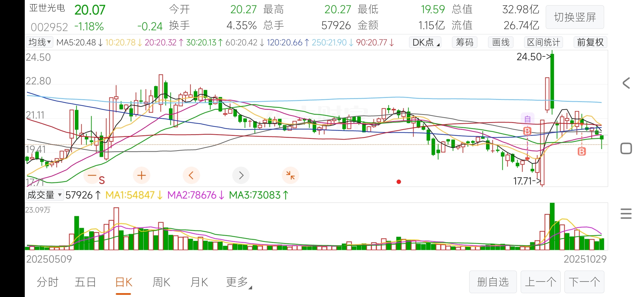Switch to the 周K tab
The height and width of the screenshot is (297, 644).
[x=161, y=282]
